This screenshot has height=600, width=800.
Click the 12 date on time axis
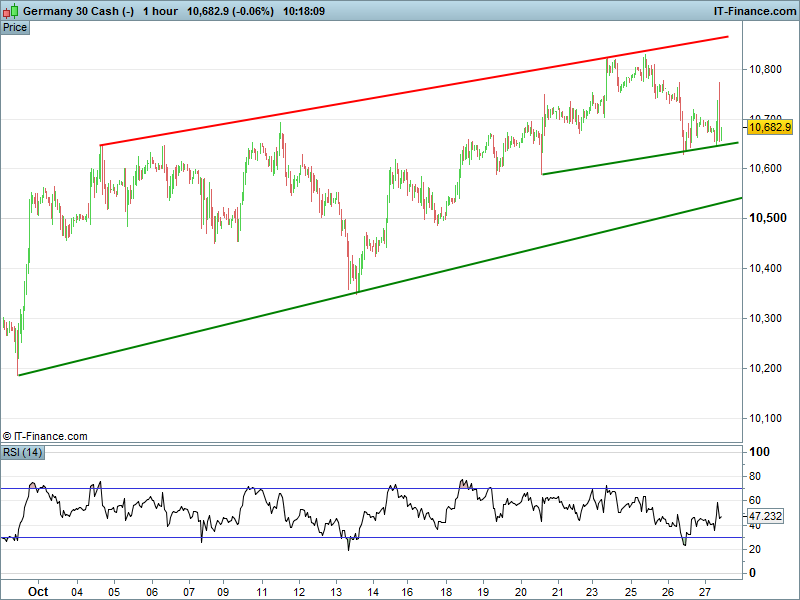point(299,592)
